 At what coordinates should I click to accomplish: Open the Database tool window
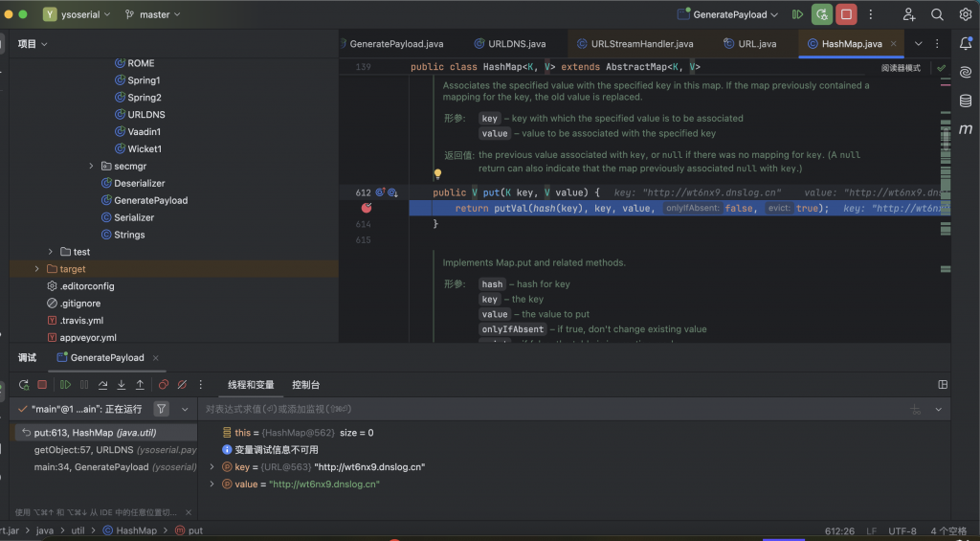pyautogui.click(x=966, y=101)
